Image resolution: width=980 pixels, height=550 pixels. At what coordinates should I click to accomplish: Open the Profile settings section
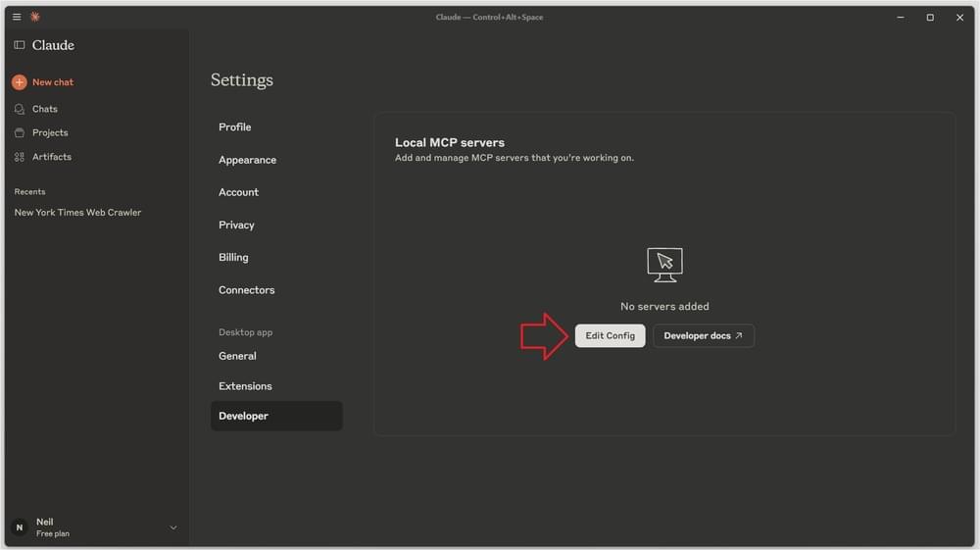235,127
